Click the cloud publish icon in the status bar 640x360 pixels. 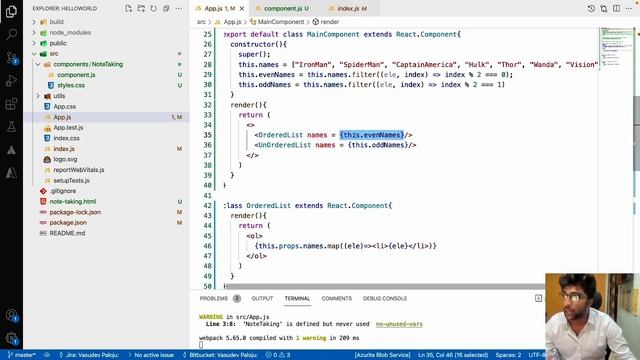tap(47, 355)
